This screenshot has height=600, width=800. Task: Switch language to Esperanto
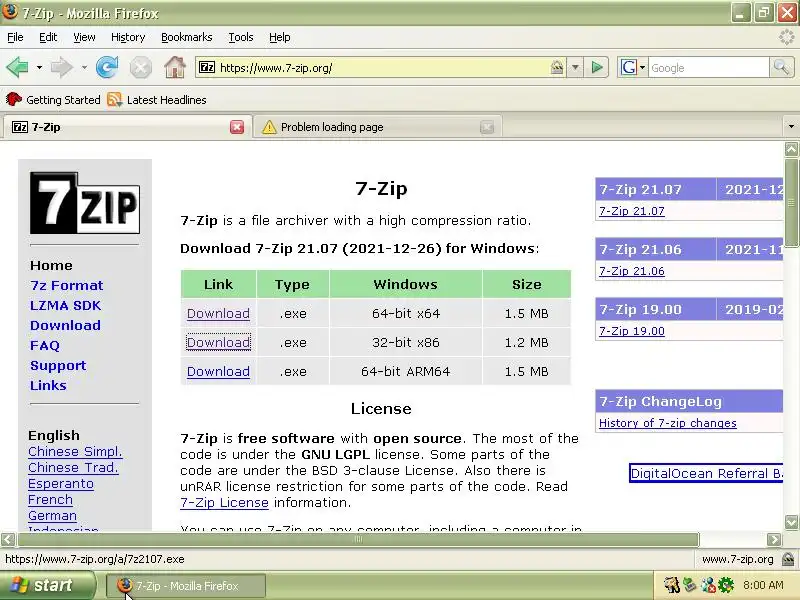[61, 484]
